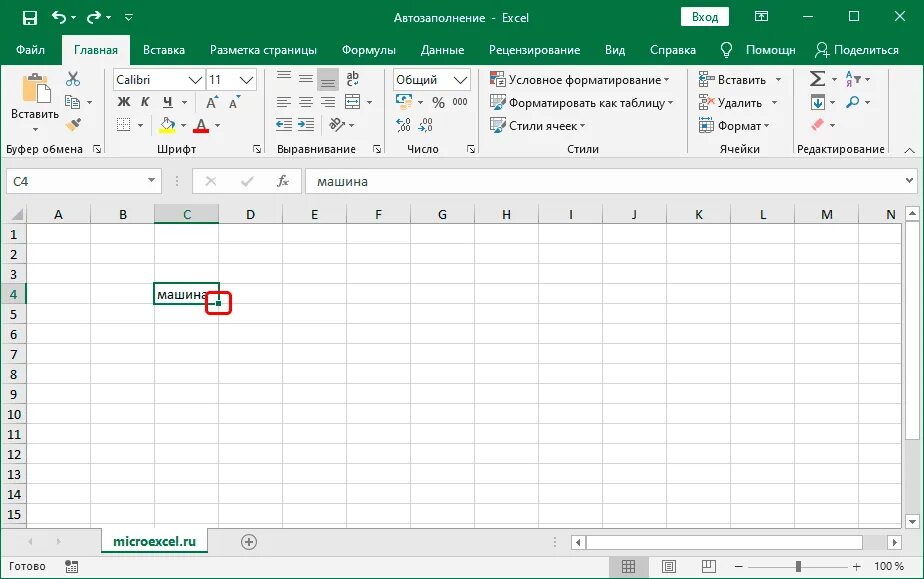Decrease indent icon
The width and height of the screenshot is (924, 579).
[284, 125]
